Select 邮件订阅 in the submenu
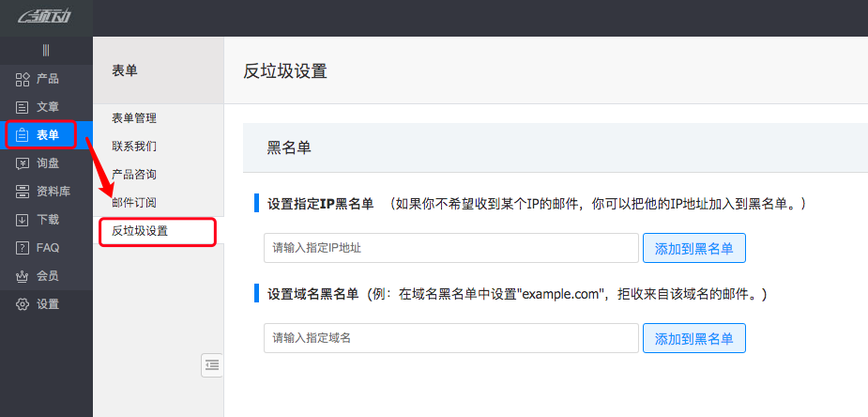This screenshot has width=868, height=417. pos(133,203)
